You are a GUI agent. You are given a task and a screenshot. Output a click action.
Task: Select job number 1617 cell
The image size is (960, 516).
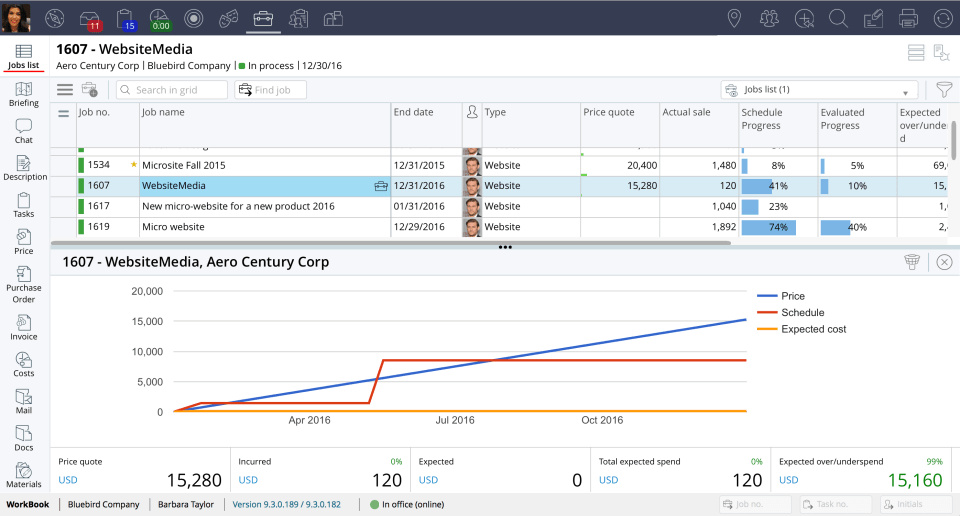click(x=107, y=206)
